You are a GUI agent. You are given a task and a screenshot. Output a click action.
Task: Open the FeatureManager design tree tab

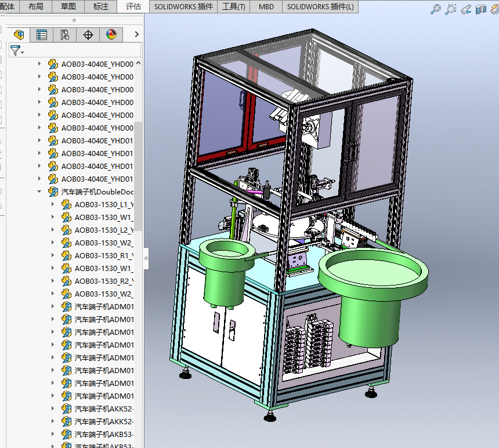pyautogui.click(x=19, y=35)
